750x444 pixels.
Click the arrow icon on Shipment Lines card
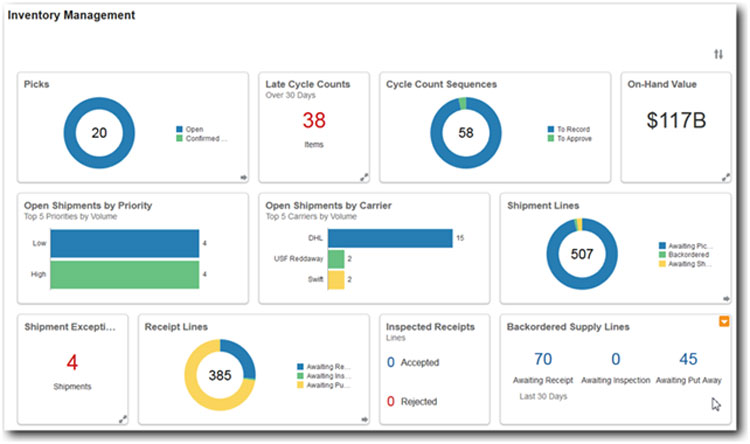(x=726, y=298)
